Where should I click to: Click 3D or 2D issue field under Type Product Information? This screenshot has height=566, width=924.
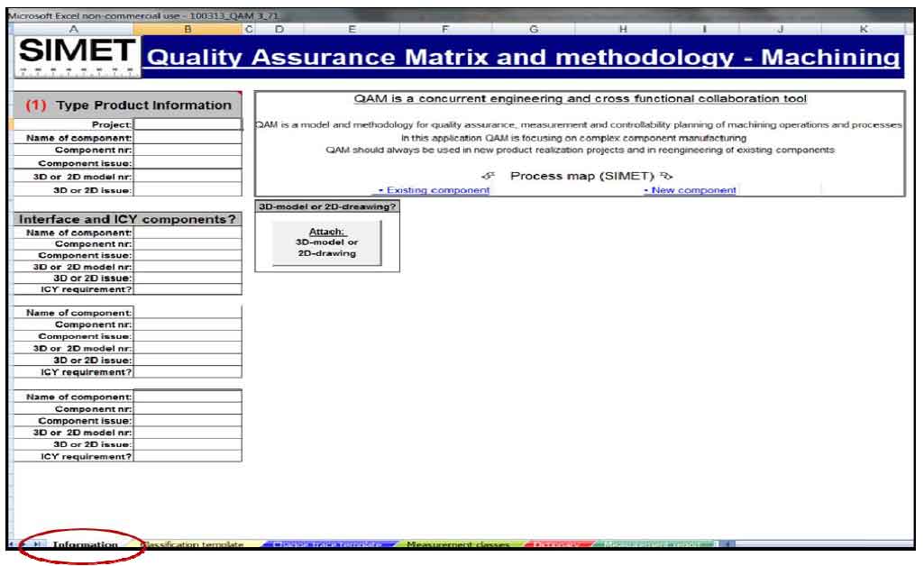[188, 189]
